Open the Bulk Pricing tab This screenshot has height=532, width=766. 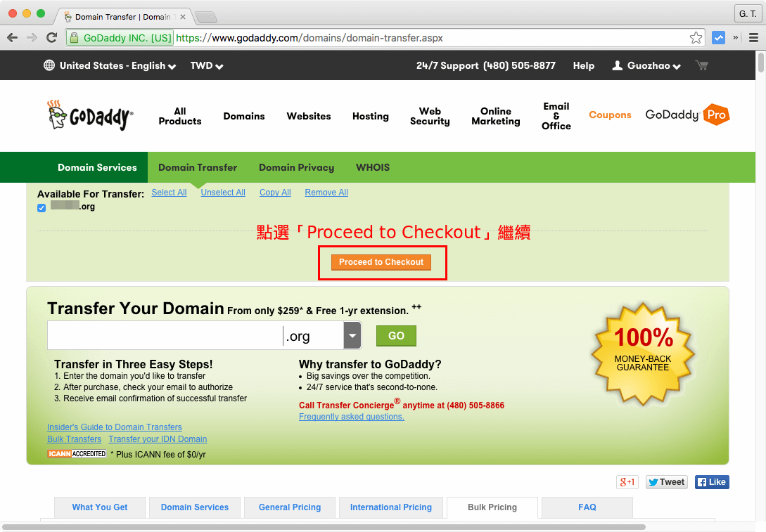click(492, 507)
